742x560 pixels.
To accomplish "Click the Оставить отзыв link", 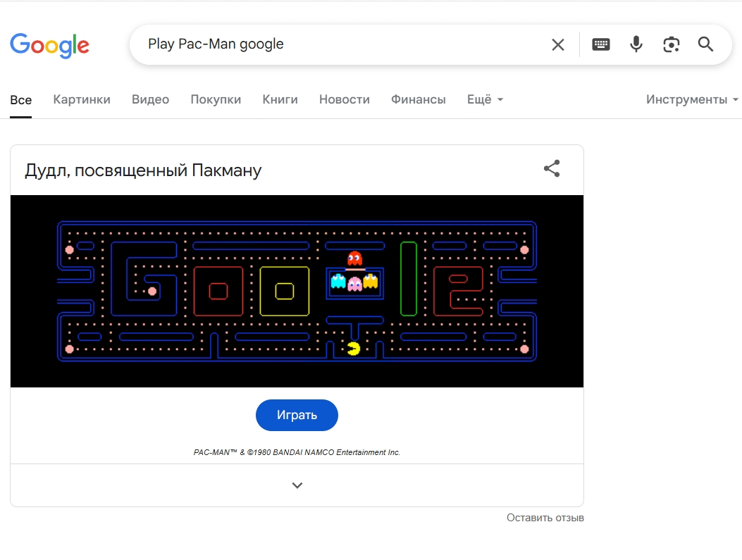I will coord(545,518).
